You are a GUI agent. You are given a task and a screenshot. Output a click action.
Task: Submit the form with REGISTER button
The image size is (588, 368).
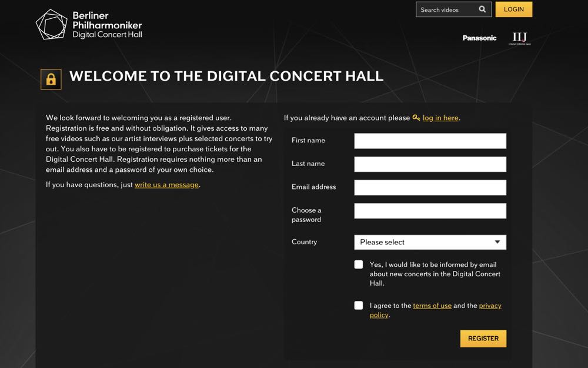483,339
